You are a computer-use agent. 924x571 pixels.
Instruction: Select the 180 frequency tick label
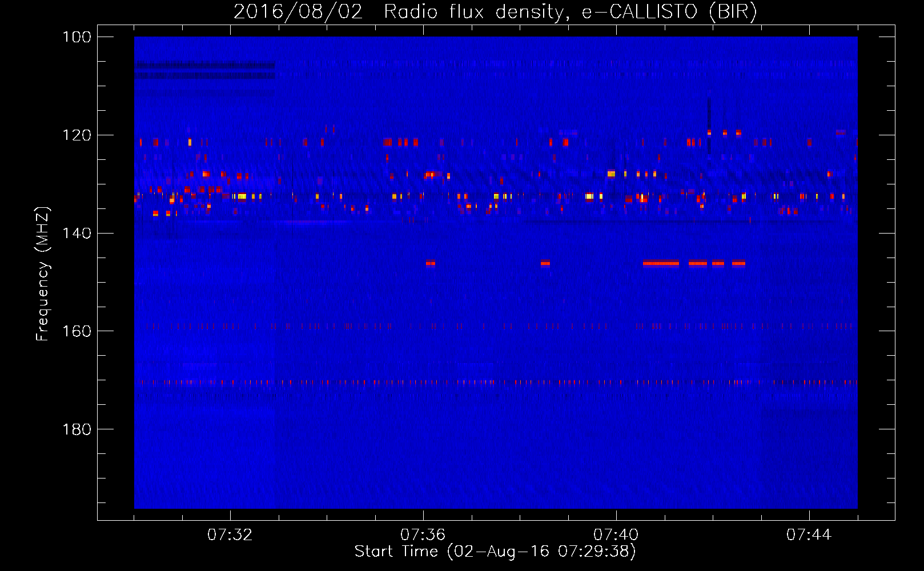pos(77,429)
